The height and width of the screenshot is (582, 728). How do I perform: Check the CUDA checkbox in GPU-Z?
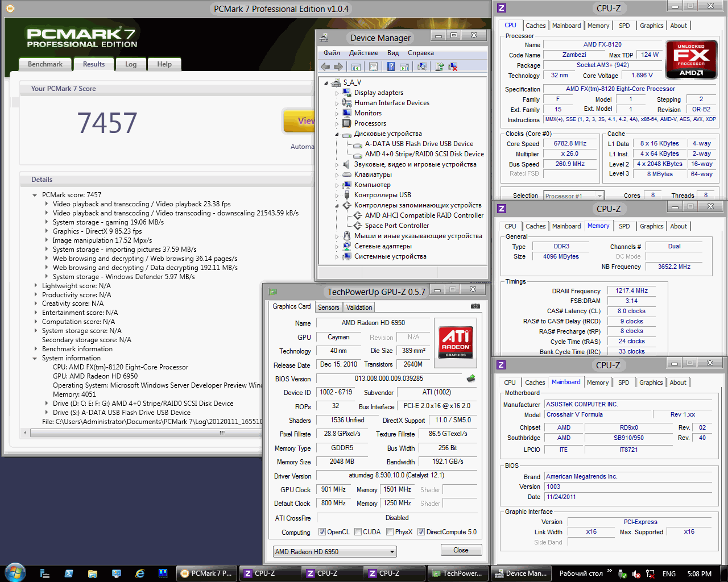pos(358,532)
